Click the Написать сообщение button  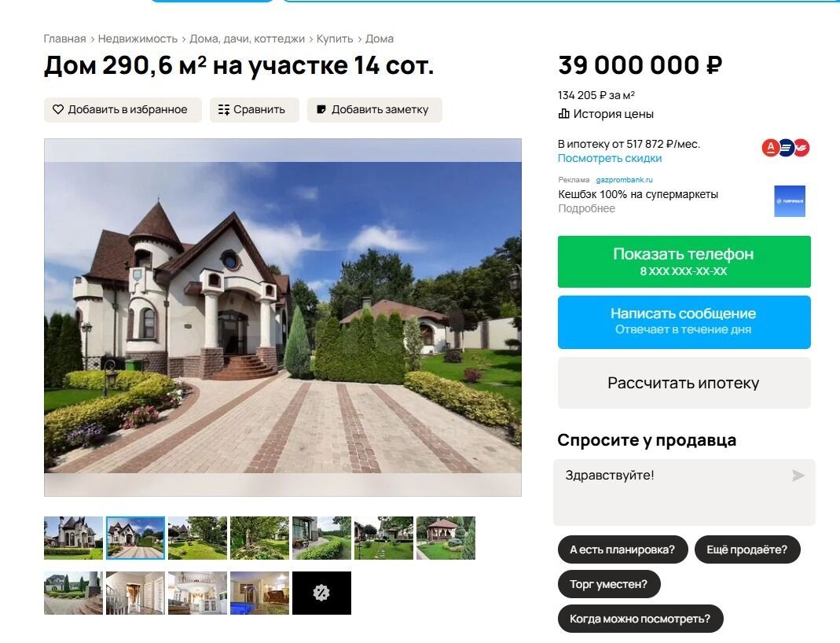(684, 322)
